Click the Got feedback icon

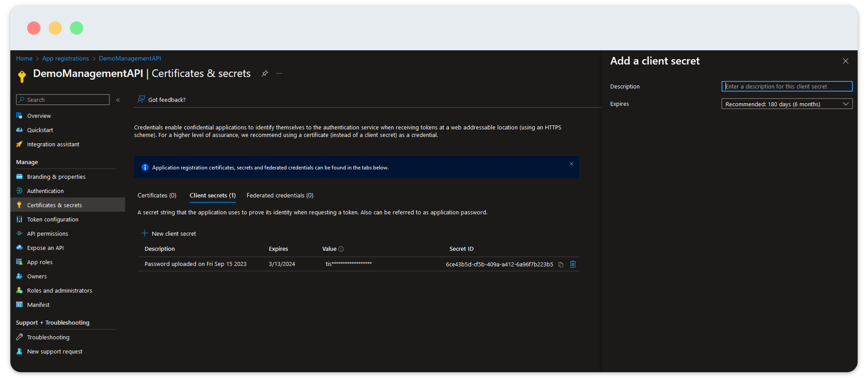[x=141, y=99]
